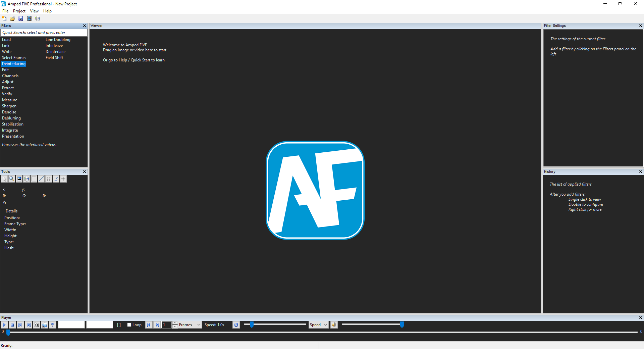
Task: Select the Denoise filter category
Action: click(9, 112)
